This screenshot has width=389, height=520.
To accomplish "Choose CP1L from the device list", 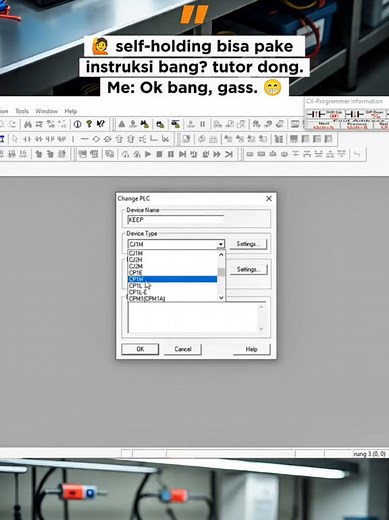I will click(x=135, y=286).
